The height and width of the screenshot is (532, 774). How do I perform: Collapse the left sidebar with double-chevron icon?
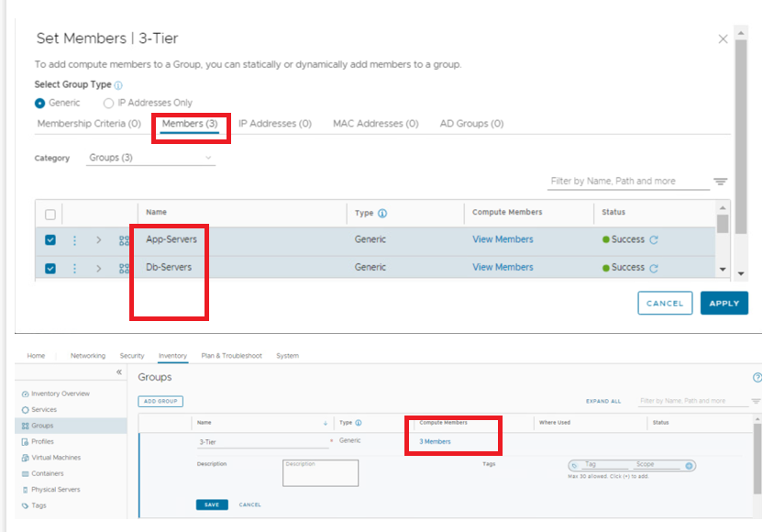118,371
